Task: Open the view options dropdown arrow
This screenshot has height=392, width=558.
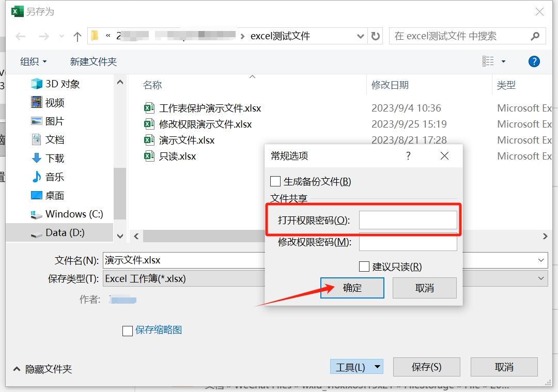Action: pos(503,61)
